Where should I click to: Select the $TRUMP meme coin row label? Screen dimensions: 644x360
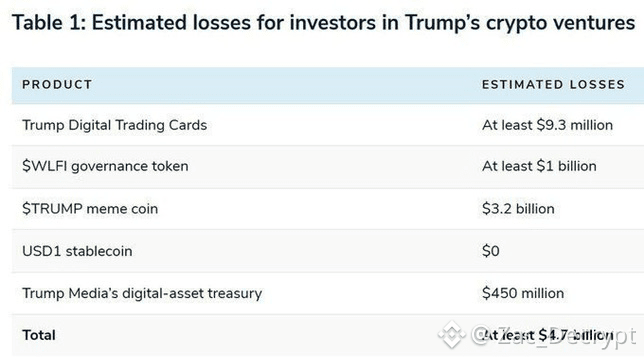tap(90, 209)
